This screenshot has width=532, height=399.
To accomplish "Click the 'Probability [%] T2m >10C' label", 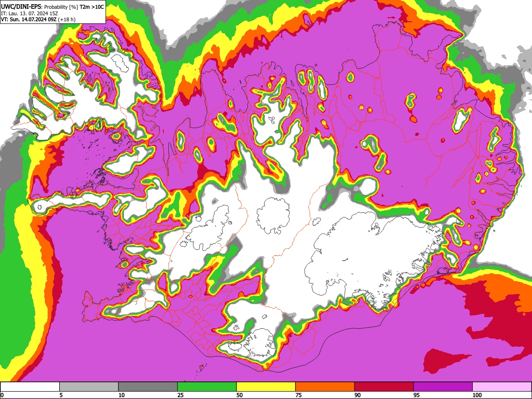I will [74, 7].
